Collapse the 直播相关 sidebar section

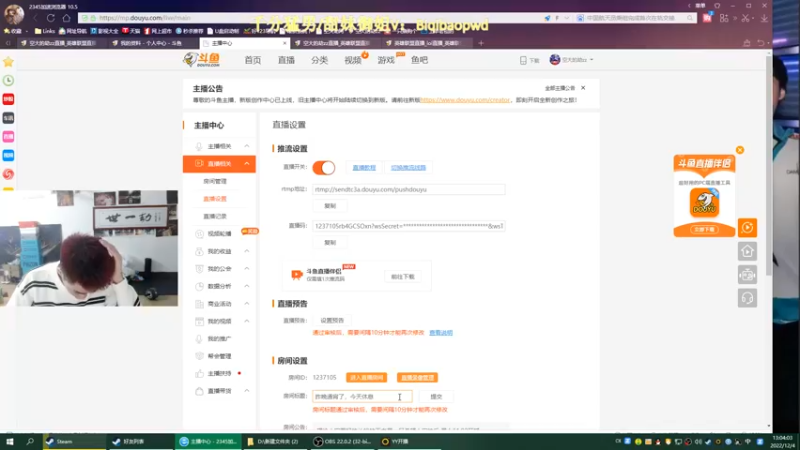246,164
